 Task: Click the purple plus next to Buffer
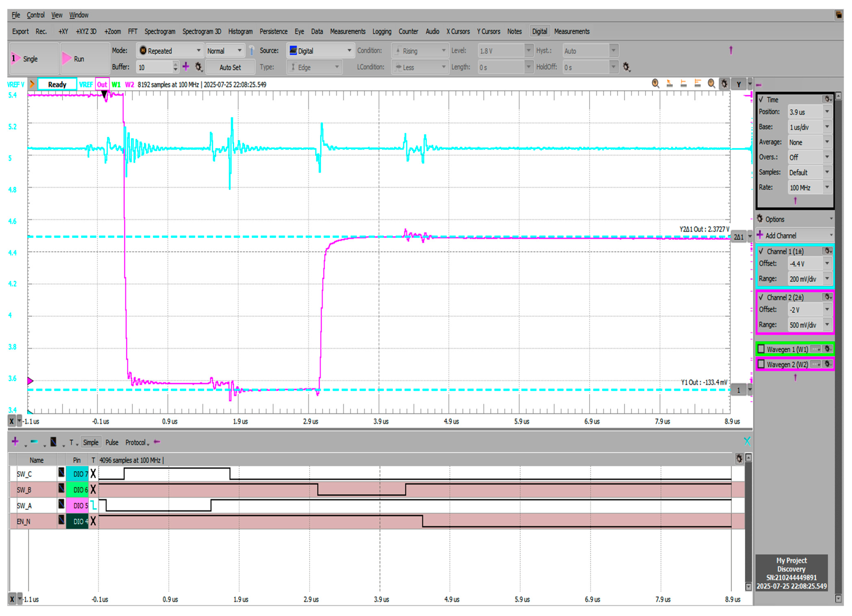coord(186,67)
